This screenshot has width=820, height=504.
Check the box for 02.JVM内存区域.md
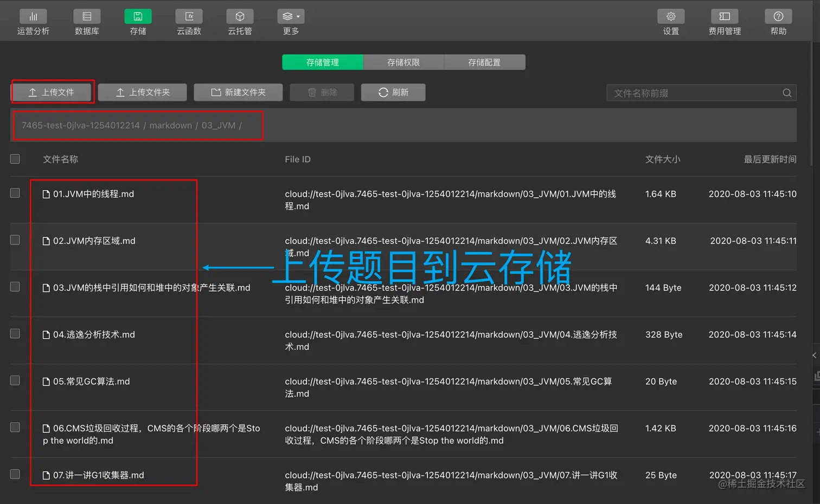[x=15, y=240]
